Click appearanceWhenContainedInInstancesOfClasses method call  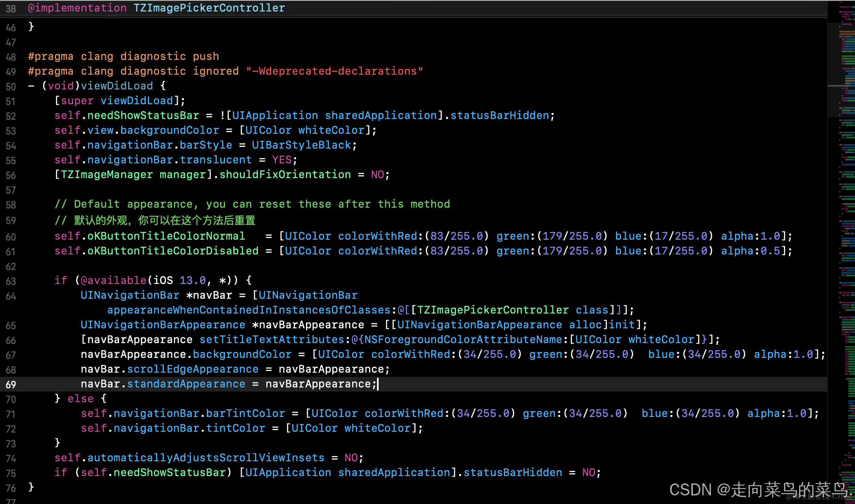249,310
